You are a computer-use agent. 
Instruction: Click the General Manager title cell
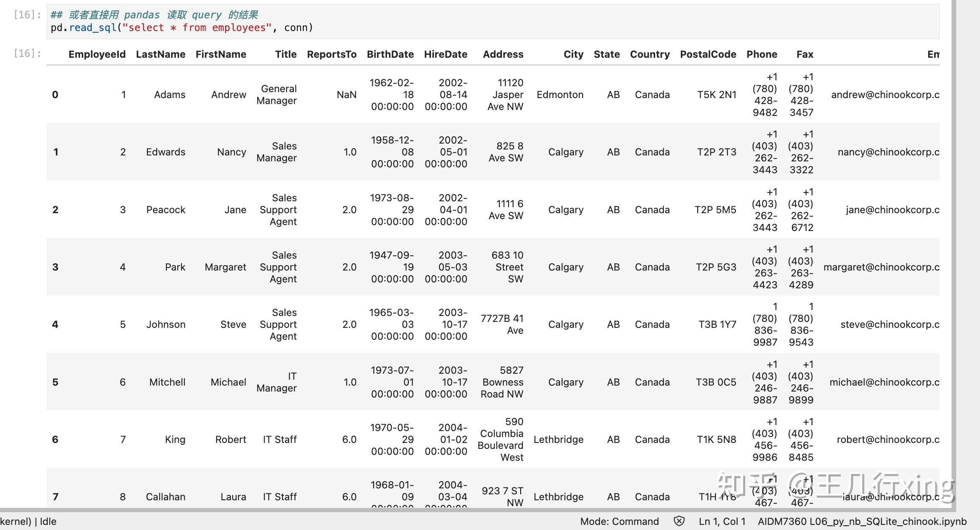pyautogui.click(x=276, y=95)
